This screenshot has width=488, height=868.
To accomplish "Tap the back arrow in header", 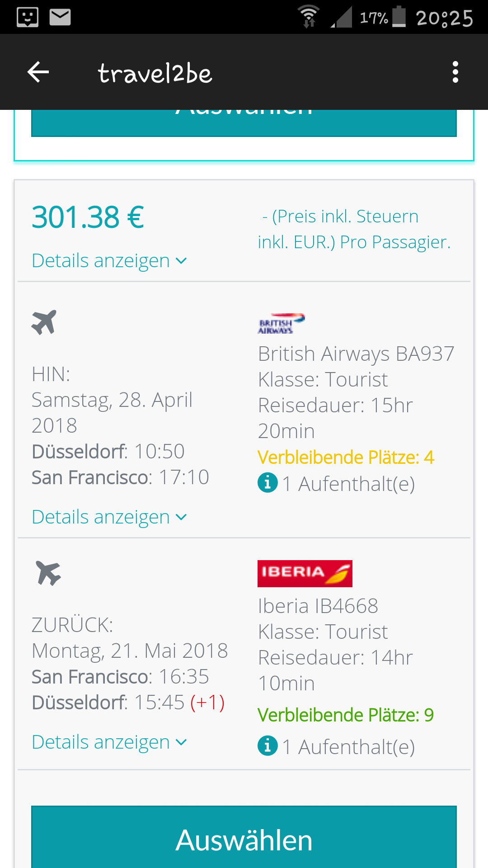I will coord(38,72).
